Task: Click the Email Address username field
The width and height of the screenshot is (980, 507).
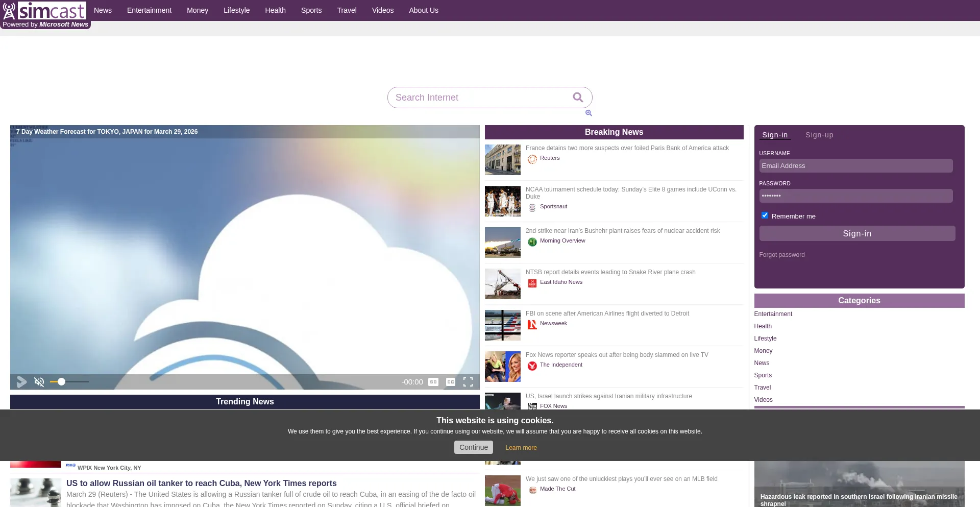Action: tap(856, 166)
